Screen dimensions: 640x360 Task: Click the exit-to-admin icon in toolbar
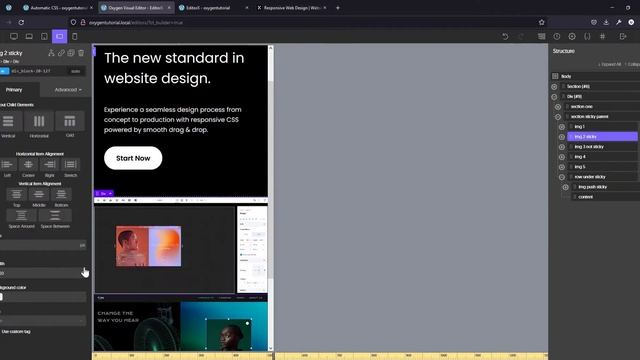click(x=623, y=36)
